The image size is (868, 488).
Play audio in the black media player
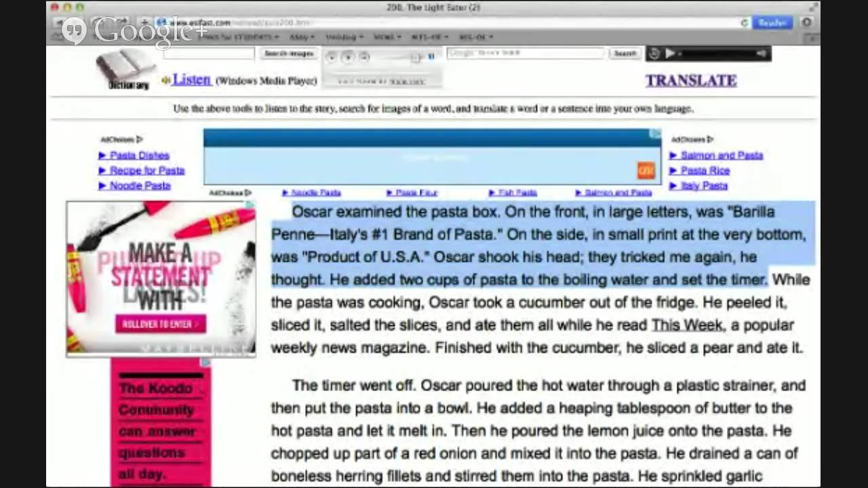coord(669,54)
